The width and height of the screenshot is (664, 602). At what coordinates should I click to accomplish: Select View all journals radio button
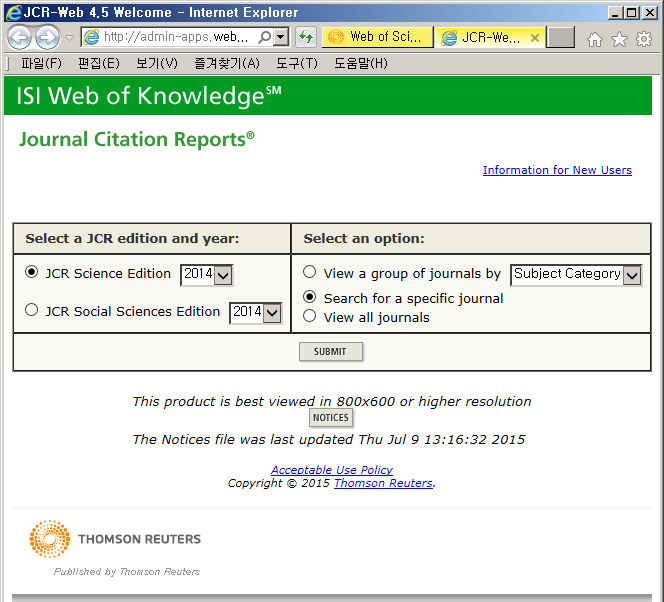coord(310,316)
